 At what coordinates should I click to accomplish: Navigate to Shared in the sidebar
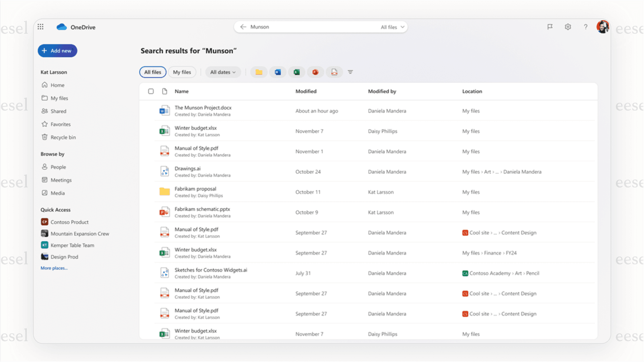pos(58,111)
